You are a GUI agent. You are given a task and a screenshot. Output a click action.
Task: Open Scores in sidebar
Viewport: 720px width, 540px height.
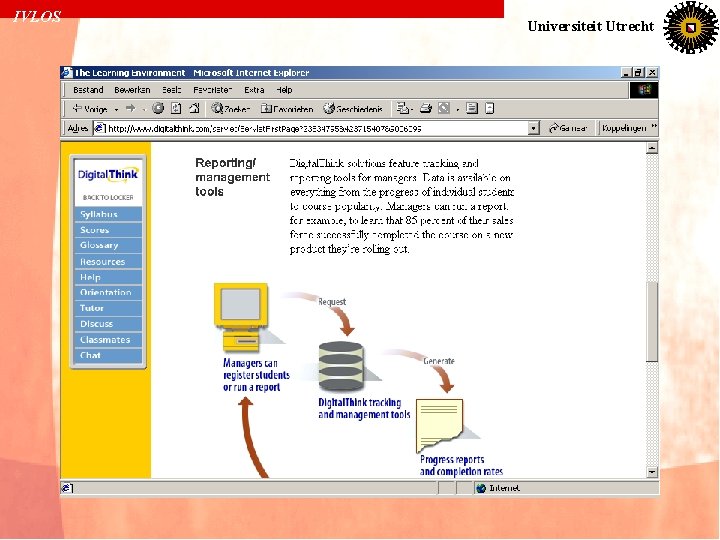click(x=108, y=230)
